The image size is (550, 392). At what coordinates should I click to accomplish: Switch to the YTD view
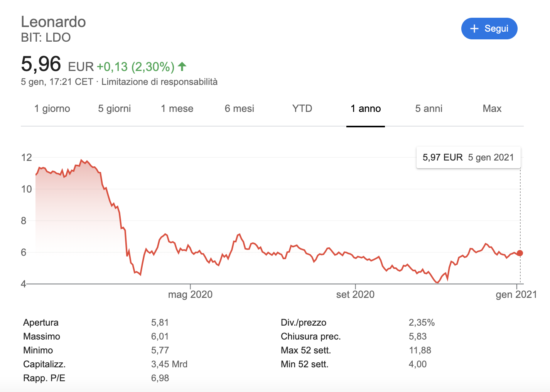tap(302, 108)
